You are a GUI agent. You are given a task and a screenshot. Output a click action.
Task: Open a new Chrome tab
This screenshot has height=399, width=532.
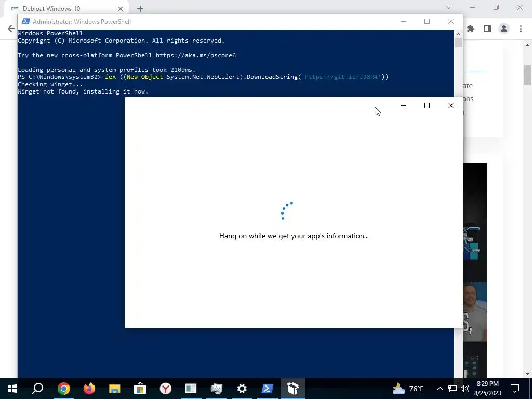tap(140, 9)
